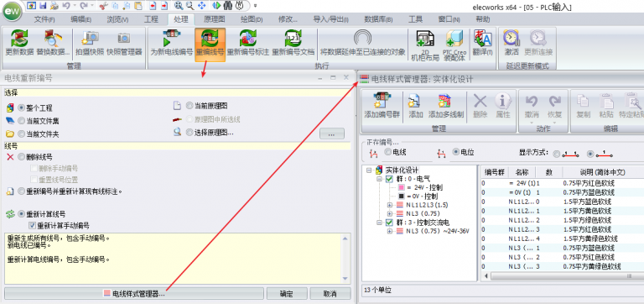Screen dimensions: 644x304
Task: Expand the N L1 L2 L3 (1.5) tree node
Action: tap(390, 204)
